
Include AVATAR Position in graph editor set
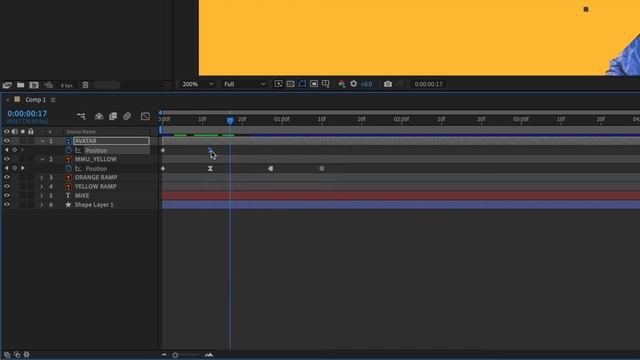pos(78,150)
